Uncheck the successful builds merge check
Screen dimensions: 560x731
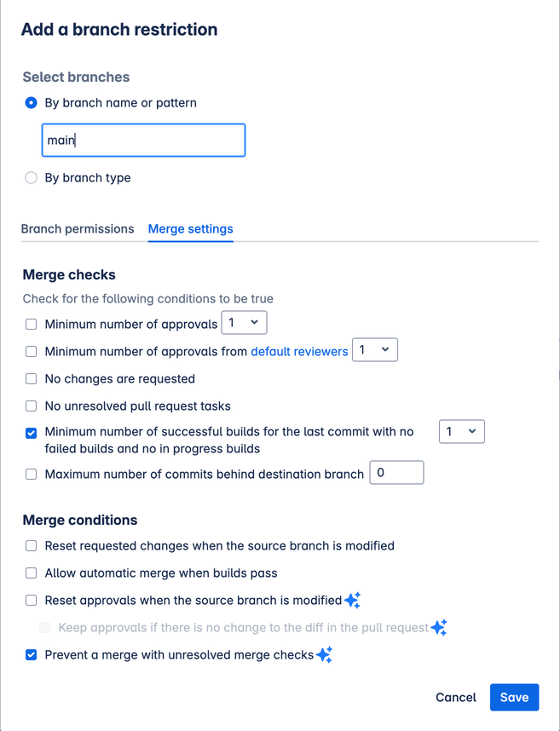31,433
